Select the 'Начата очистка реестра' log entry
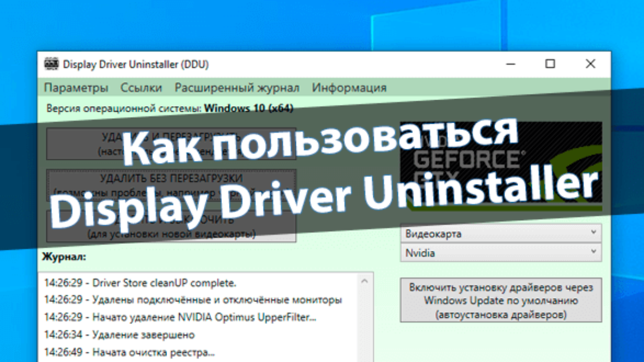 (x=129, y=352)
